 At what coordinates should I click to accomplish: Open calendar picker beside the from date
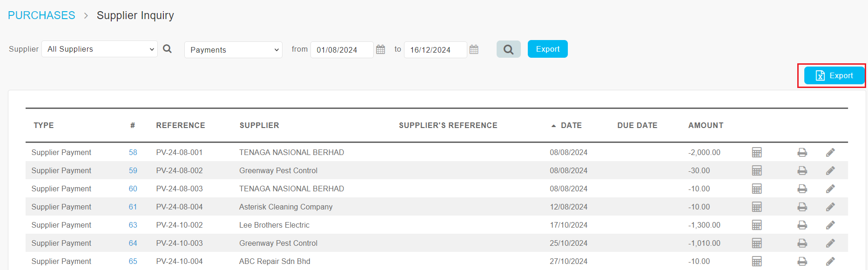point(380,49)
